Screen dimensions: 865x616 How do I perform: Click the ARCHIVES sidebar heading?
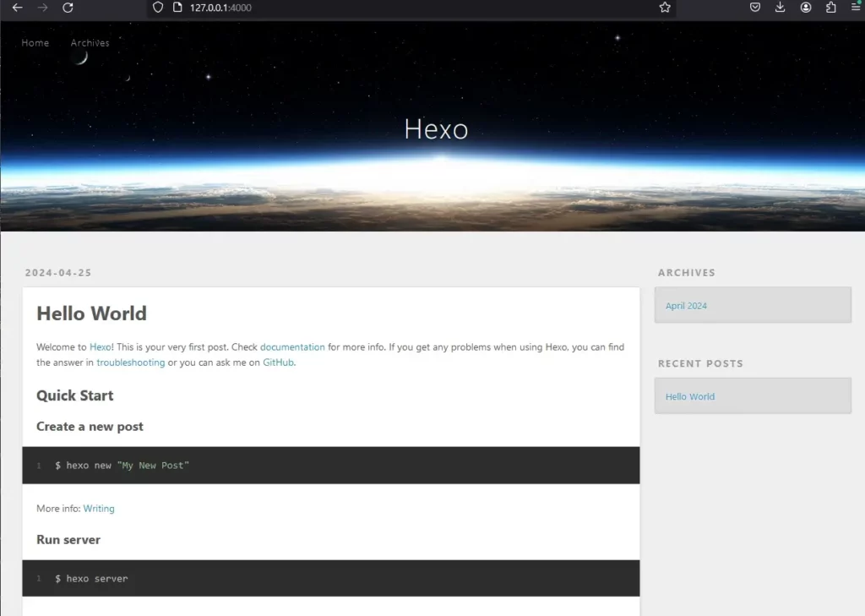point(686,273)
